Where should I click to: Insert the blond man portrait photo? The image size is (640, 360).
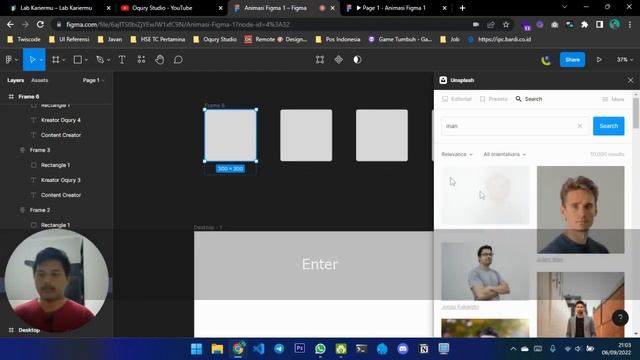580,209
